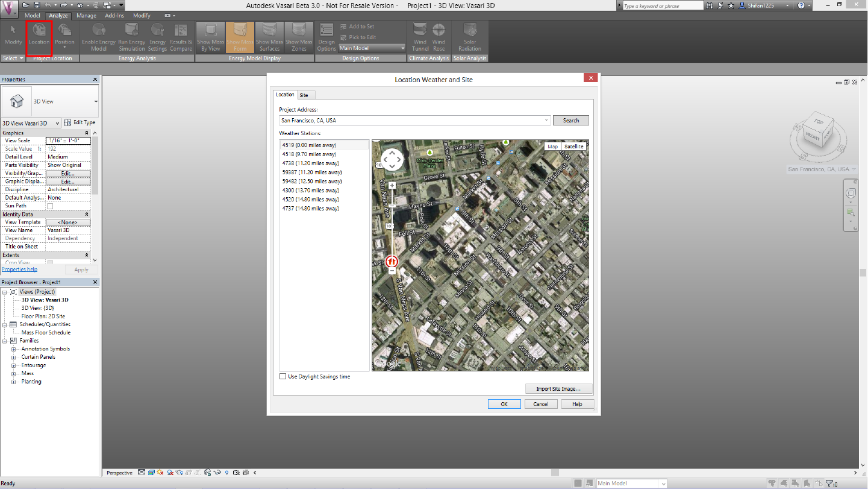
Task: Switch map to Satellite view
Action: [x=574, y=147]
